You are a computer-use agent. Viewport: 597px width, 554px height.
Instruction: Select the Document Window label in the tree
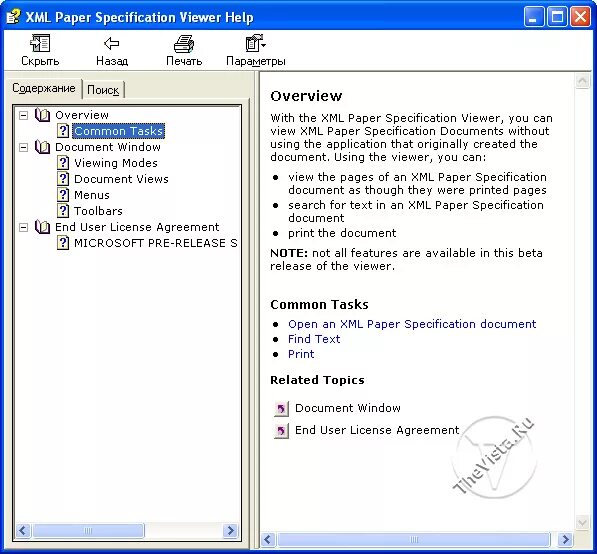[x=108, y=147]
